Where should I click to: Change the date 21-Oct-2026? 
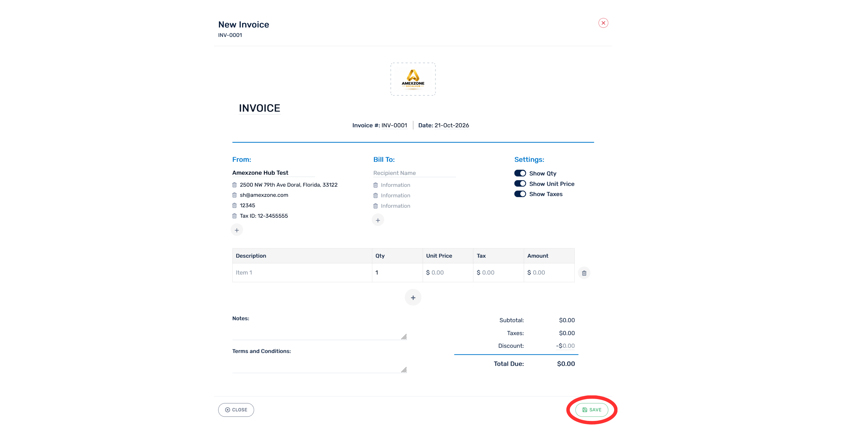click(452, 125)
